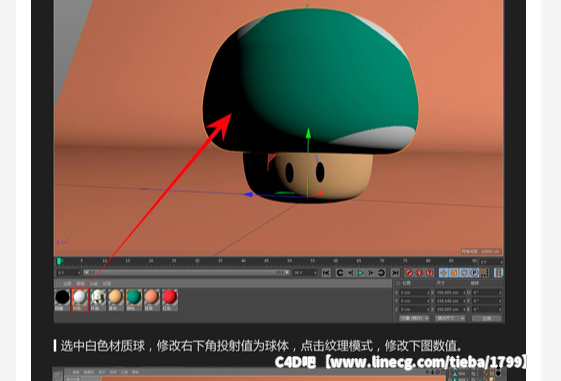The image size is (561, 381).
Task: Click the rotation B field
Action: [x=487, y=309]
